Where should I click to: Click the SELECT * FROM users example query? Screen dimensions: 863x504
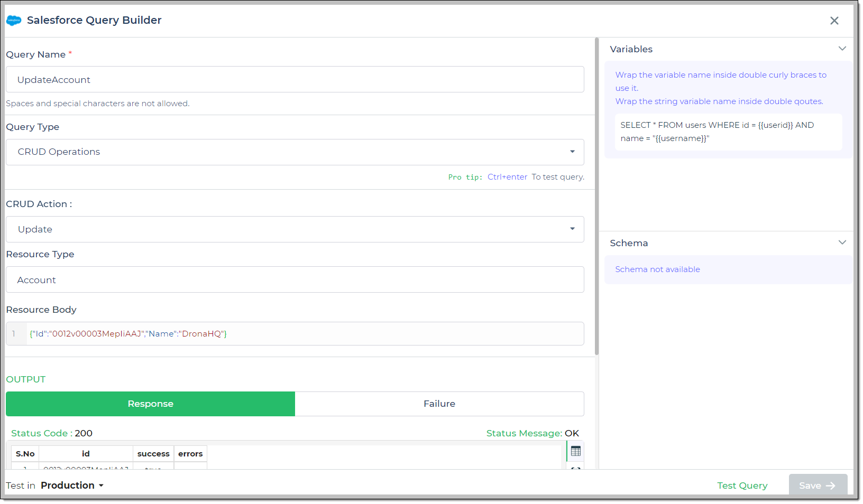tap(728, 132)
